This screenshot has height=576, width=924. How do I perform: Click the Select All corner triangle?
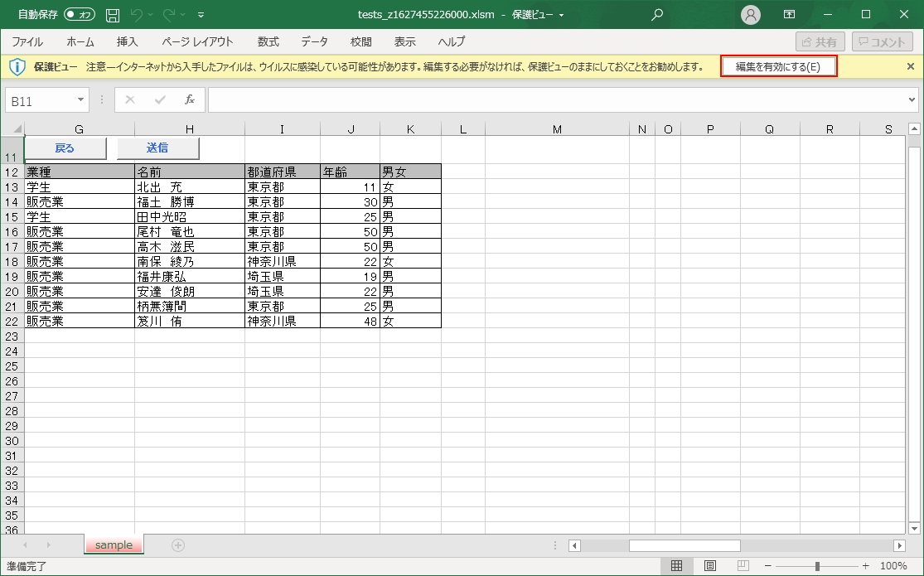pos(17,128)
